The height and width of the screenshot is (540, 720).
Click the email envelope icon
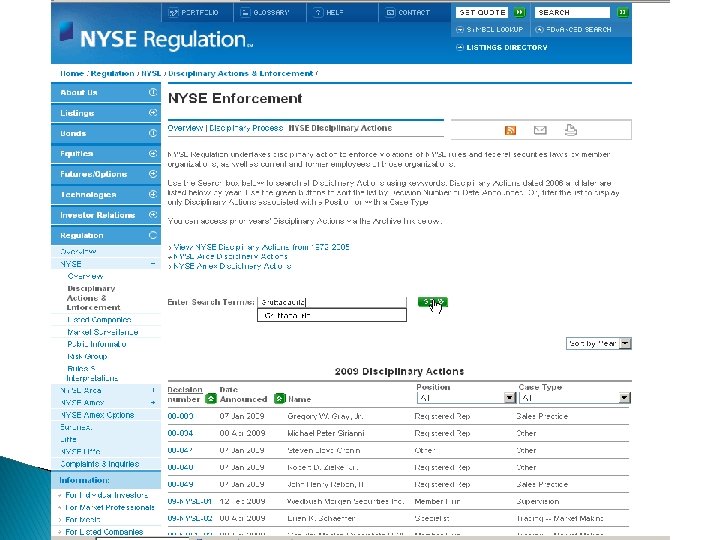tap(540, 130)
